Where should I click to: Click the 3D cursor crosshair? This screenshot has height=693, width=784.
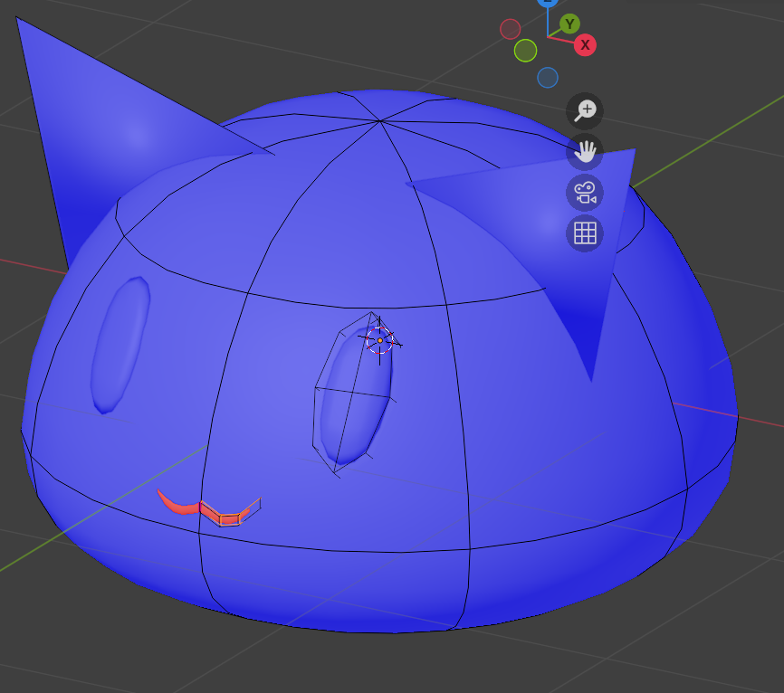(379, 341)
